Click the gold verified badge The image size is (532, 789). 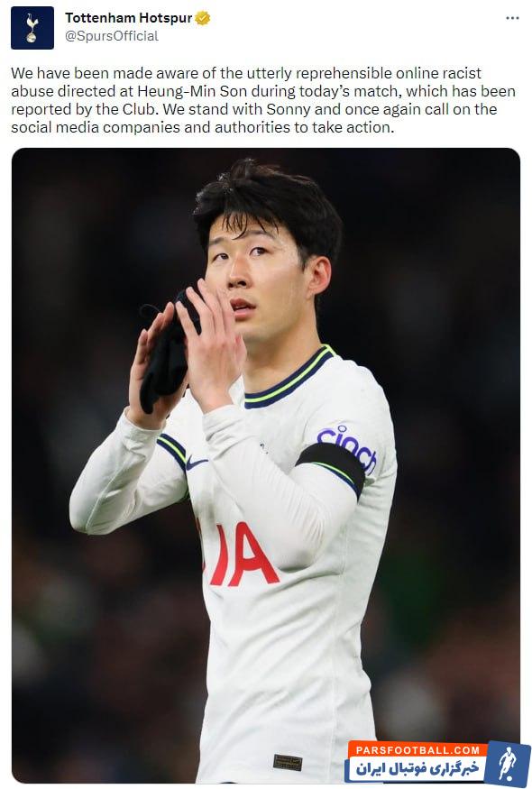pos(202,18)
